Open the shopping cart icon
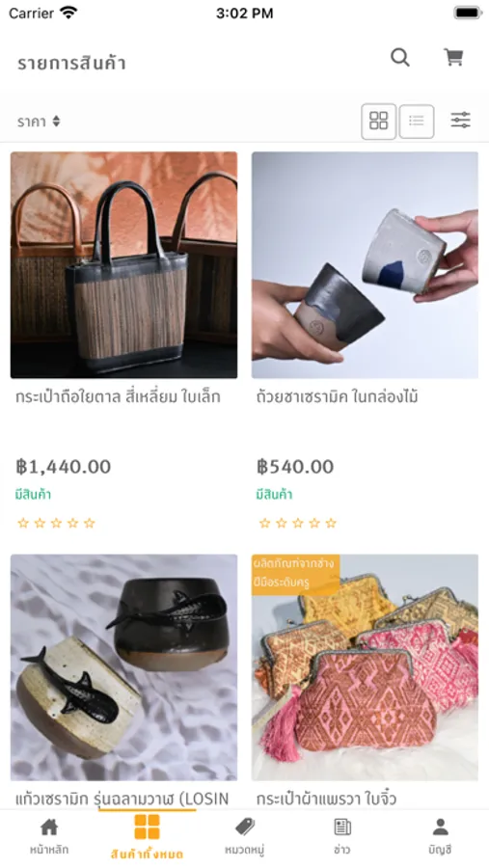 pyautogui.click(x=453, y=57)
